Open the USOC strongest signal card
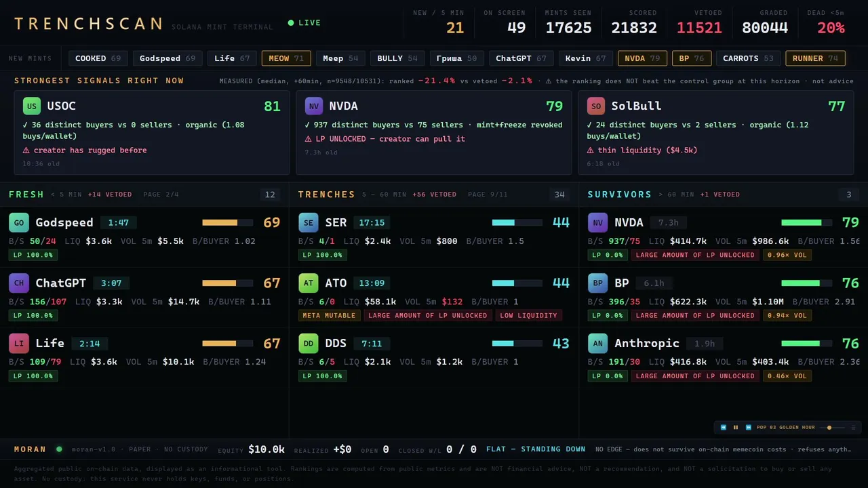 coord(152,133)
